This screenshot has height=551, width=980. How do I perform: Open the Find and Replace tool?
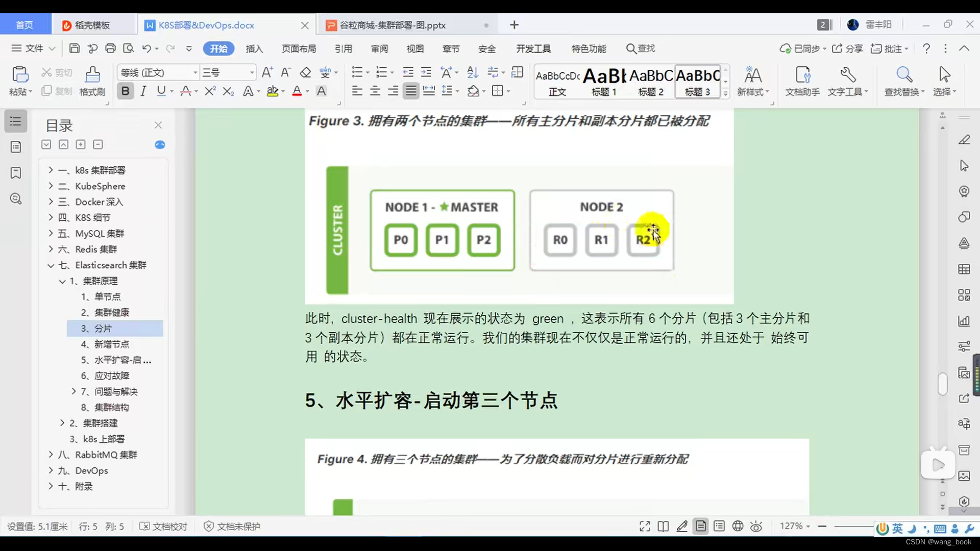coord(904,81)
